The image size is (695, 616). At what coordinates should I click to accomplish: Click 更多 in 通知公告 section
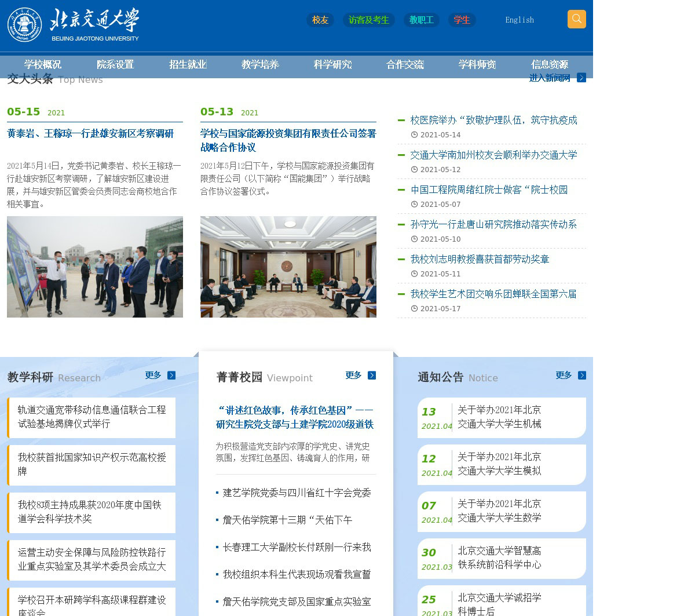(564, 376)
